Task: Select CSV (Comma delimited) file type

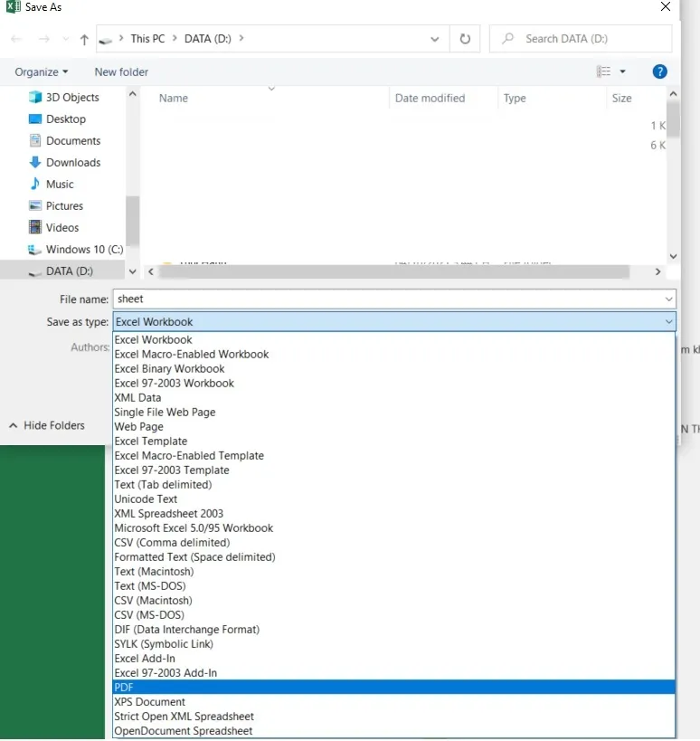Action: click(172, 543)
